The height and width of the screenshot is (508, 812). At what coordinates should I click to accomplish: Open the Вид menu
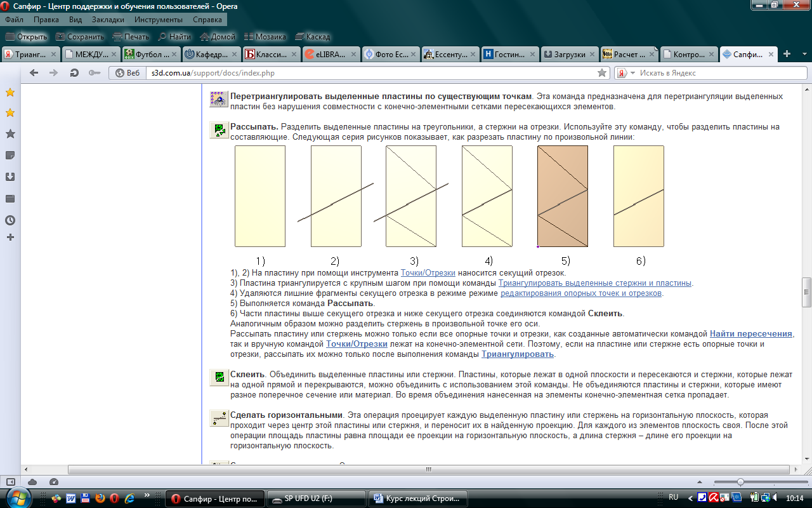75,20
